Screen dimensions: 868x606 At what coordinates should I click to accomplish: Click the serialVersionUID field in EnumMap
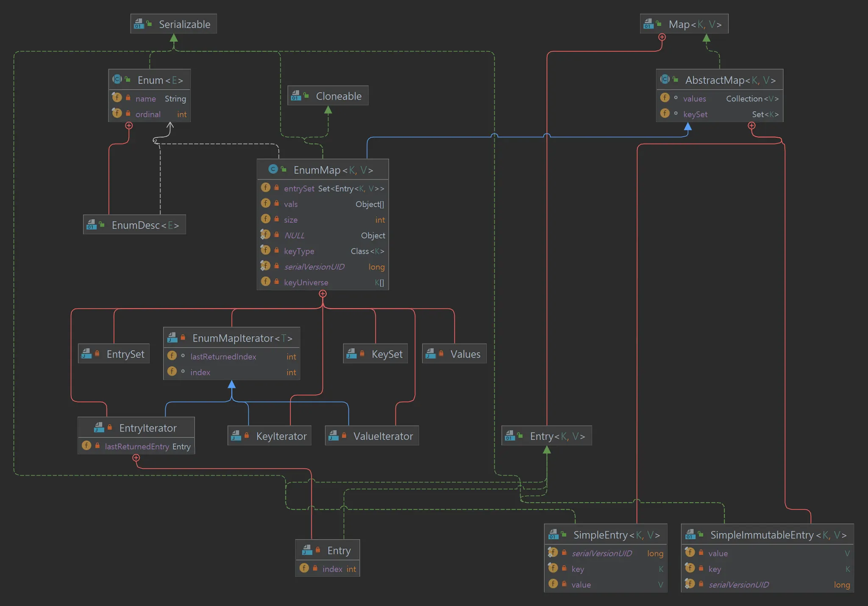[x=314, y=267]
